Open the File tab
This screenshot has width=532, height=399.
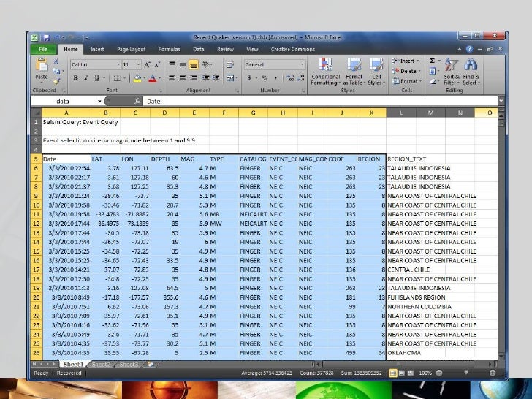pyautogui.click(x=43, y=50)
